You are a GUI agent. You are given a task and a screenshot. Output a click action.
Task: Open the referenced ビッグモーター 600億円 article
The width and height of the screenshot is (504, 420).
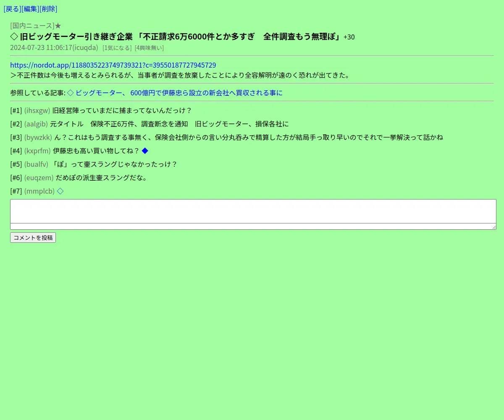pyautogui.click(x=175, y=93)
